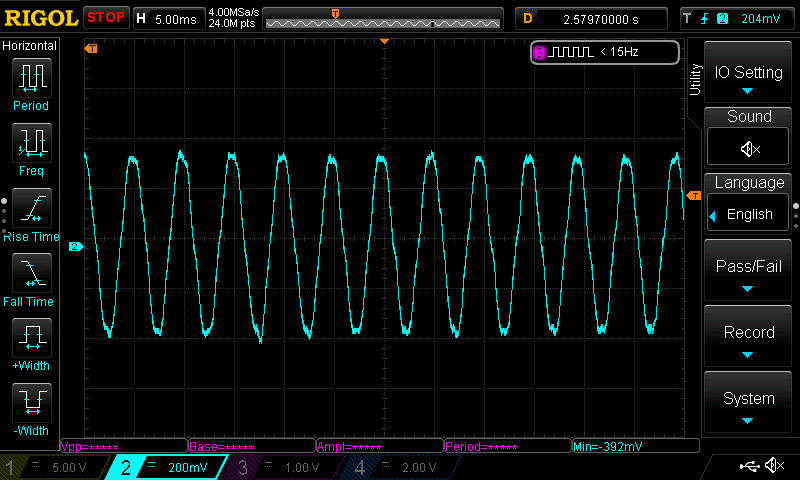800x480 pixels.
Task: Select the Freq measurement icon
Action: coord(31,143)
